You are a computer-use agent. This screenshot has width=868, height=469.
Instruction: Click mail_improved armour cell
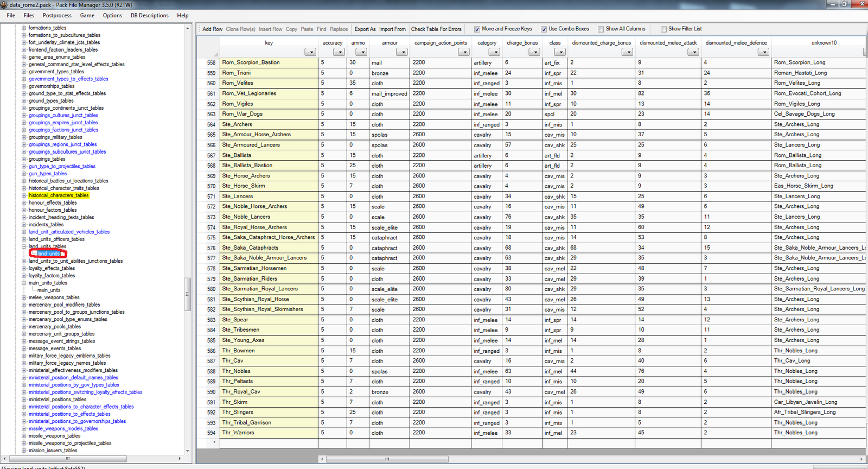pos(389,94)
